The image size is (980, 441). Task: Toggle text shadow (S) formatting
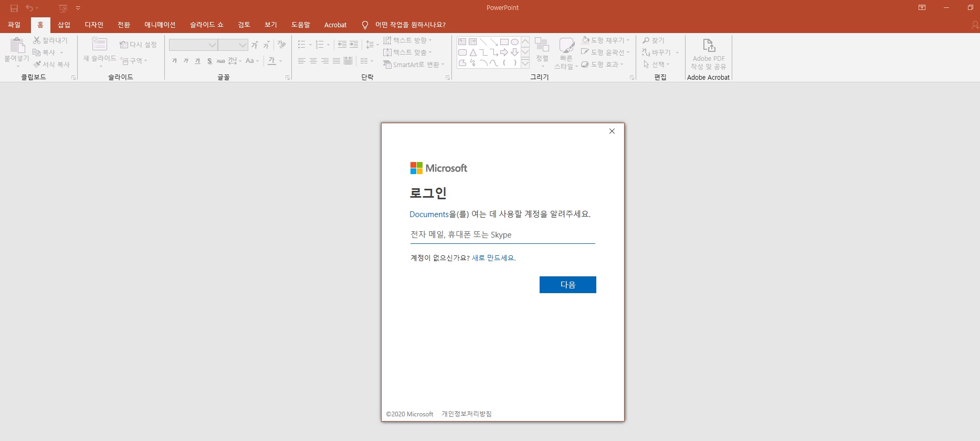pyautogui.click(x=209, y=61)
